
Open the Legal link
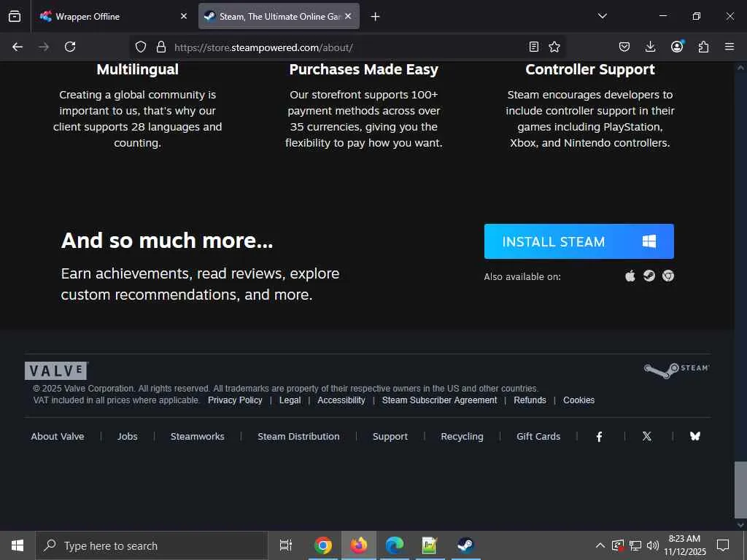point(290,400)
